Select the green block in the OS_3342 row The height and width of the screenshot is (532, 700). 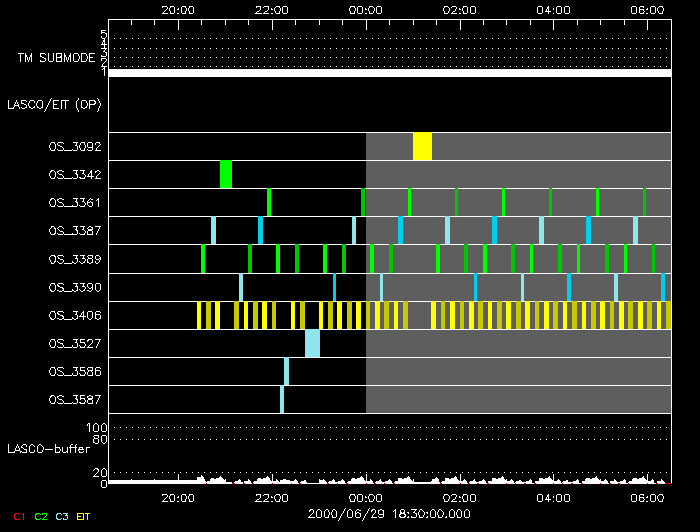226,174
